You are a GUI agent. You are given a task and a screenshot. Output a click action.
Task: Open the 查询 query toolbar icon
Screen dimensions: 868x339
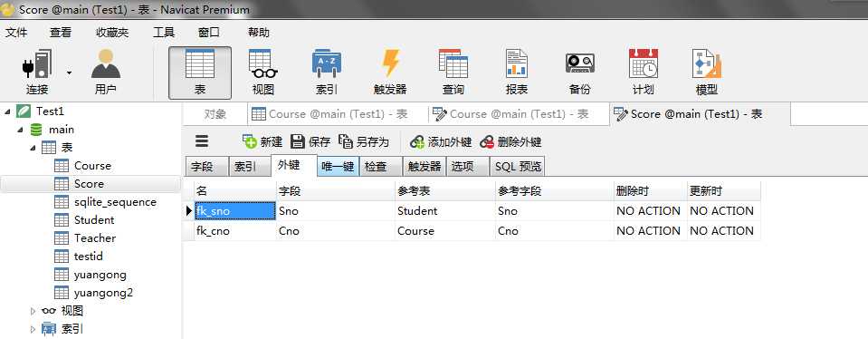(x=453, y=72)
